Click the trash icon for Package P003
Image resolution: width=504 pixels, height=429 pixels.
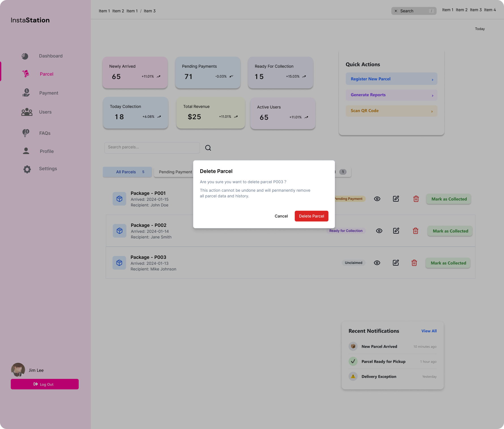[x=414, y=263]
